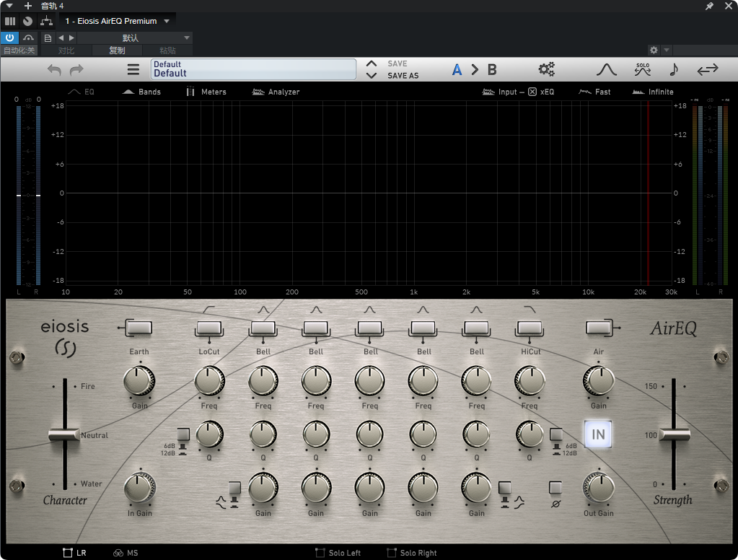
Task: Toggle the xEQ checkbox
Action: pyautogui.click(x=532, y=92)
